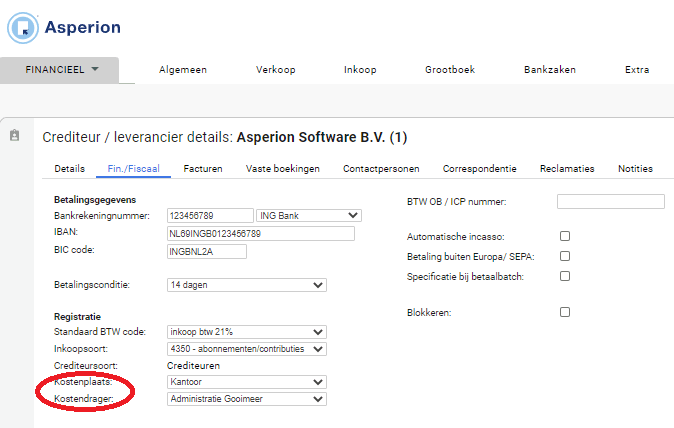This screenshot has height=428, width=674.
Task: Open the Verkoop menu
Action: pos(276,70)
